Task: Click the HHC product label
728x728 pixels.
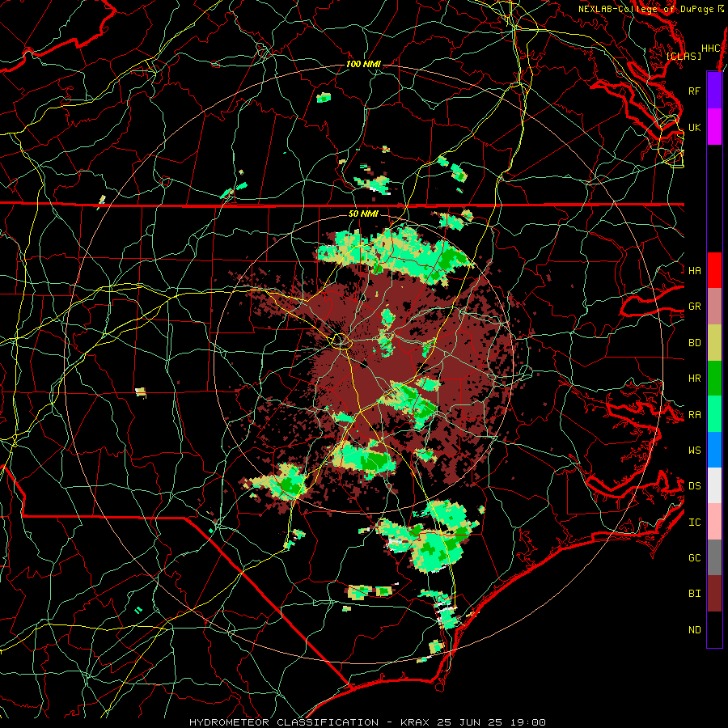Action: (x=710, y=49)
